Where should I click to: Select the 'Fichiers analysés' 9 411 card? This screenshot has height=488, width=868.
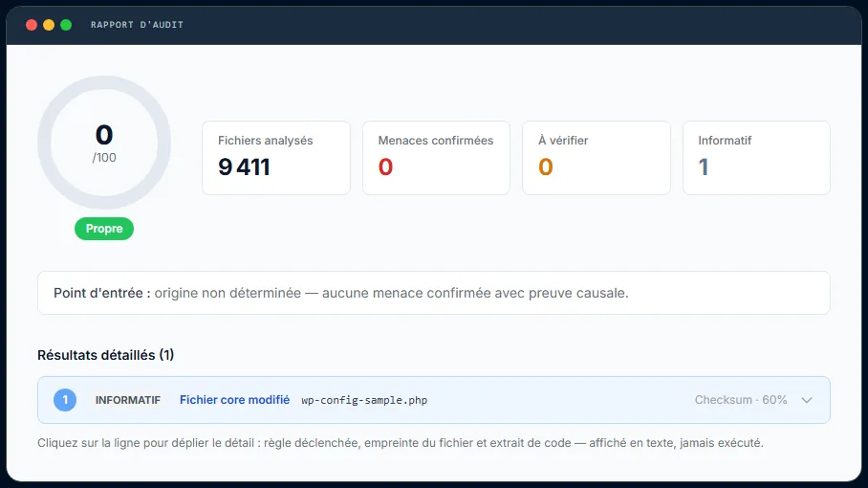click(x=276, y=158)
